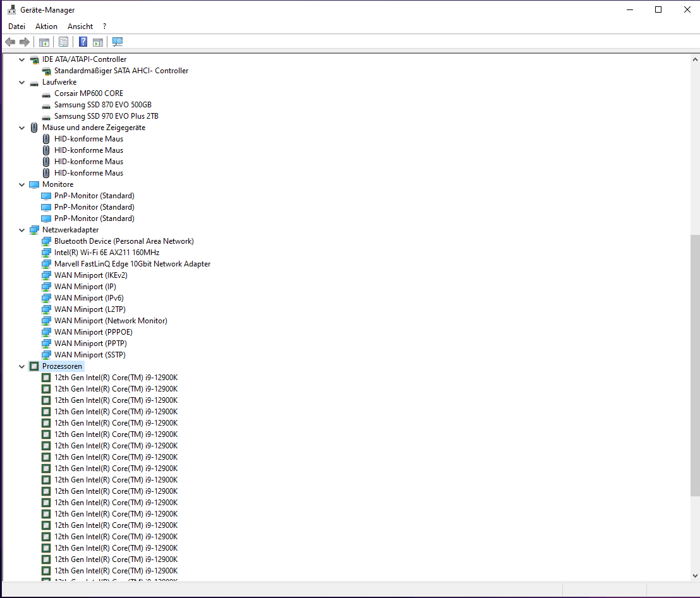The width and height of the screenshot is (700, 598).
Task: Click the Intel Wi-Fi 6E AX211 adapter icon
Action: click(46, 253)
